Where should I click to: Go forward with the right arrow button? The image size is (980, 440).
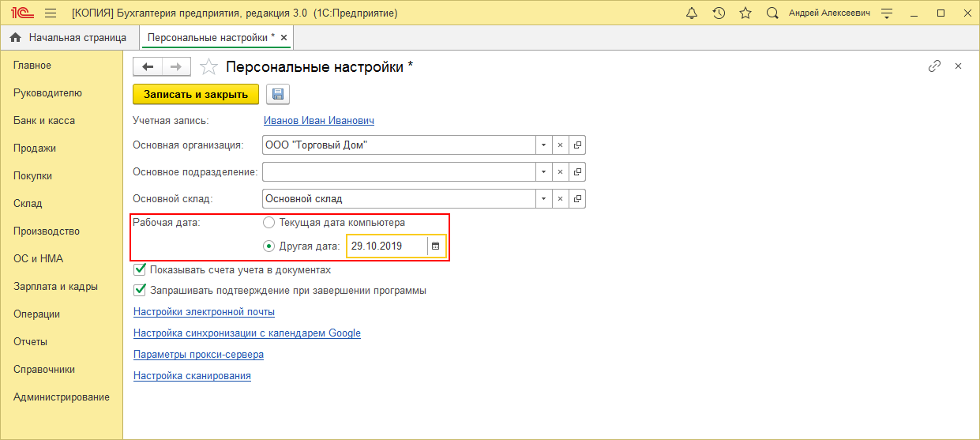(176, 67)
